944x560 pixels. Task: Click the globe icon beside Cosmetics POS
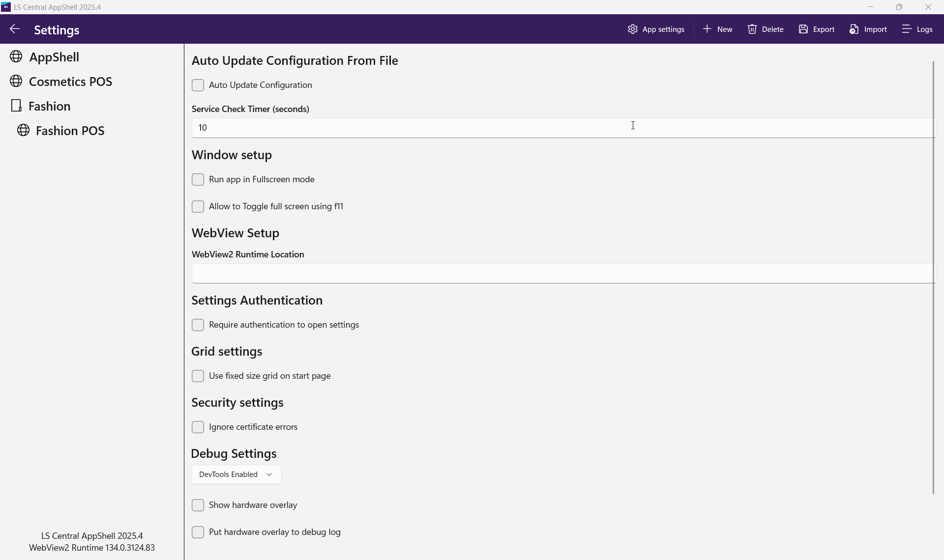tap(16, 81)
